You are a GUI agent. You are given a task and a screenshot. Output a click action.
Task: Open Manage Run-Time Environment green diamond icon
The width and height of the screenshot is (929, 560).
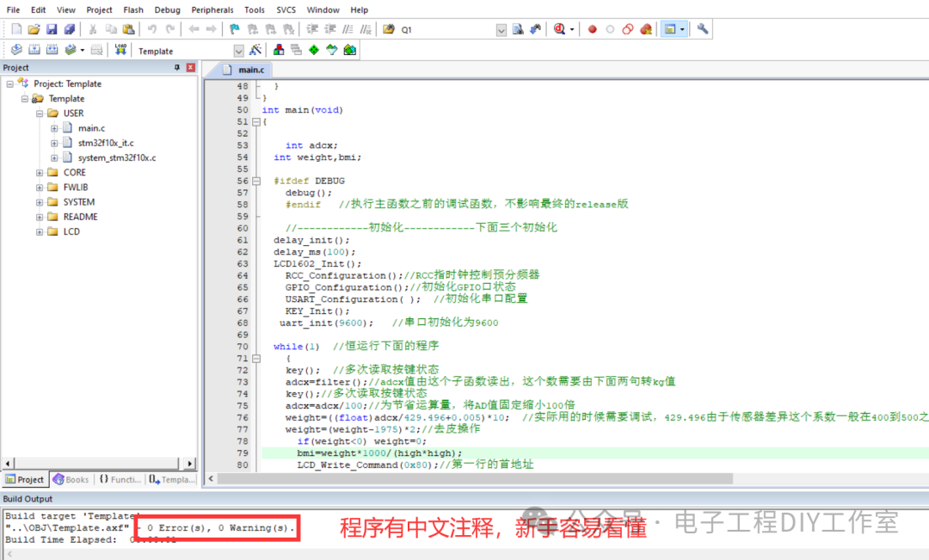(314, 50)
